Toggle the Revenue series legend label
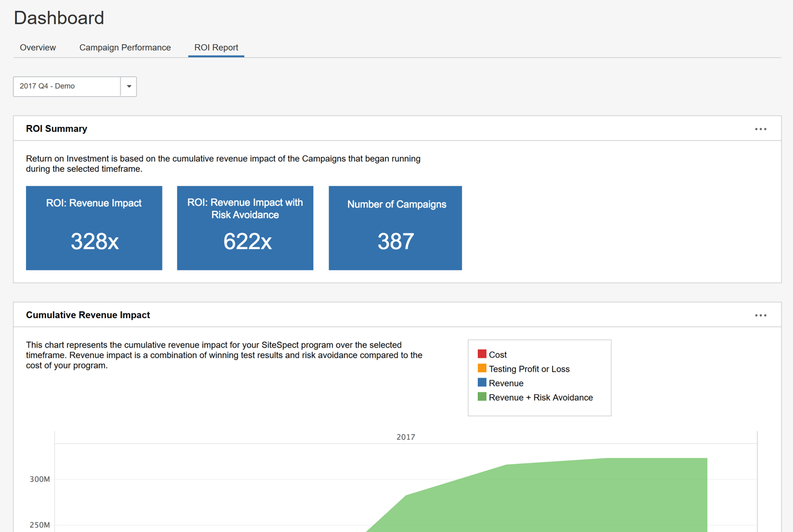Image resolution: width=793 pixels, height=532 pixels. pyautogui.click(x=506, y=384)
